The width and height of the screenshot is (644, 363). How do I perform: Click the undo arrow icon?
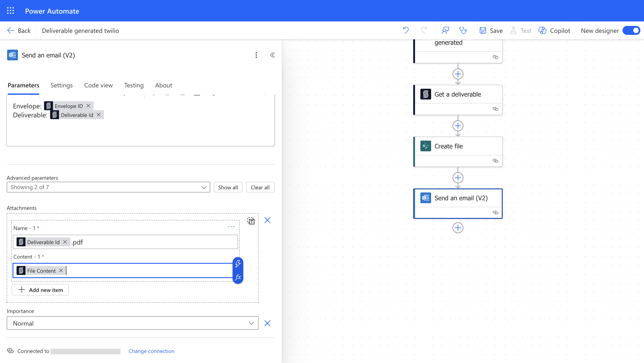[x=406, y=30]
